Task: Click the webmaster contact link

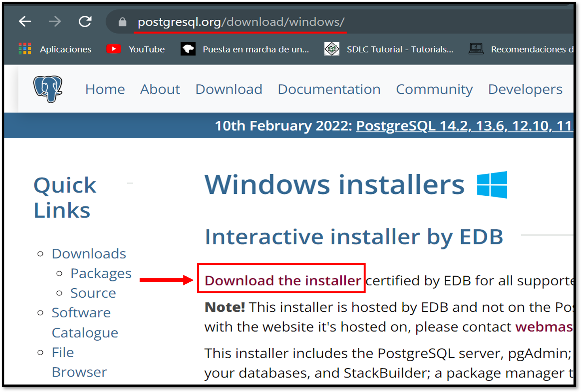Action: point(544,327)
